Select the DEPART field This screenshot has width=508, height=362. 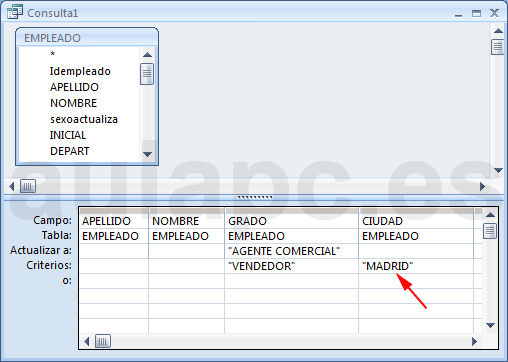(69, 151)
